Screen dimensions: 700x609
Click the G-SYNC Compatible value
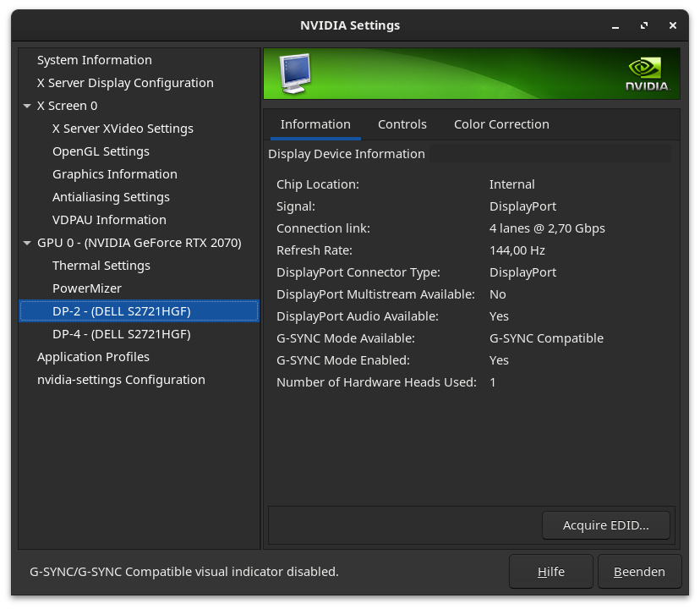(x=546, y=338)
